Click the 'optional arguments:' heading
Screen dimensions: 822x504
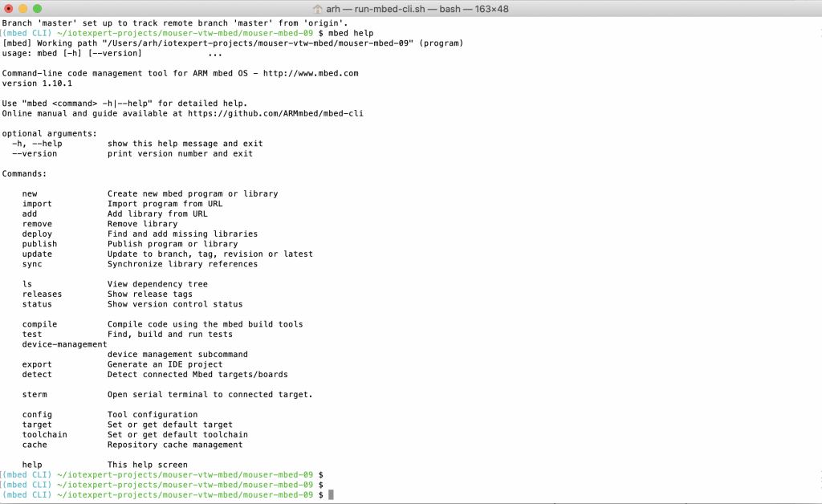tap(50, 133)
